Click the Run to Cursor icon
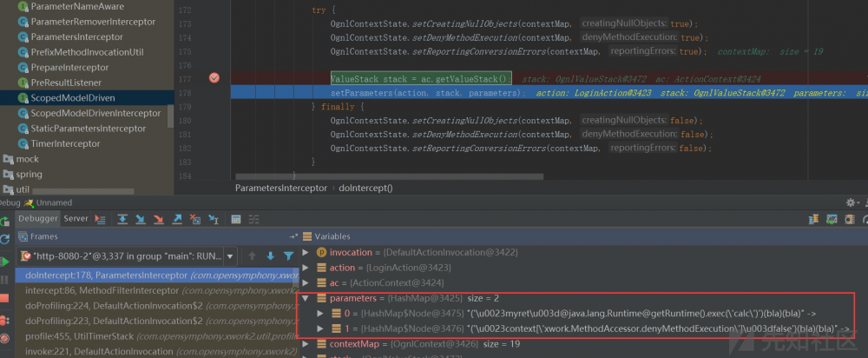Viewport: 868px width, 358px height. pos(214,219)
